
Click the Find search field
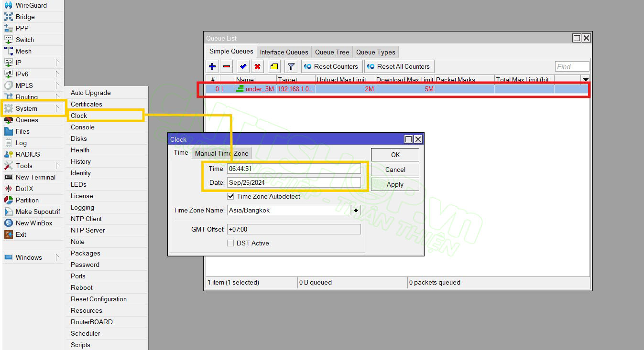(x=572, y=66)
